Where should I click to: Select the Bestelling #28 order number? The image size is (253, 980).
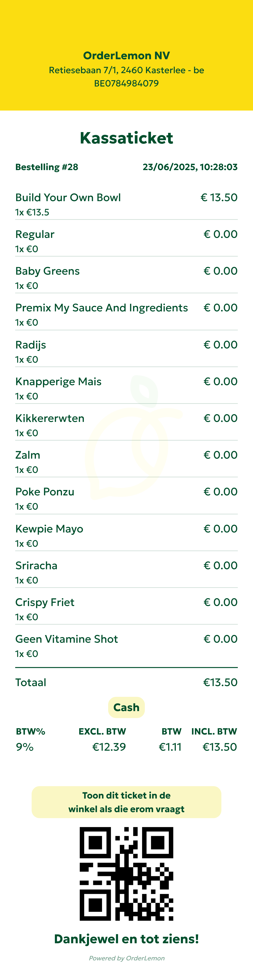tap(47, 167)
